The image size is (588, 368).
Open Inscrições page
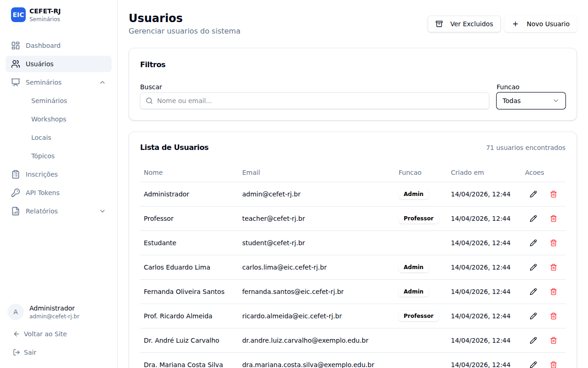(59, 174)
